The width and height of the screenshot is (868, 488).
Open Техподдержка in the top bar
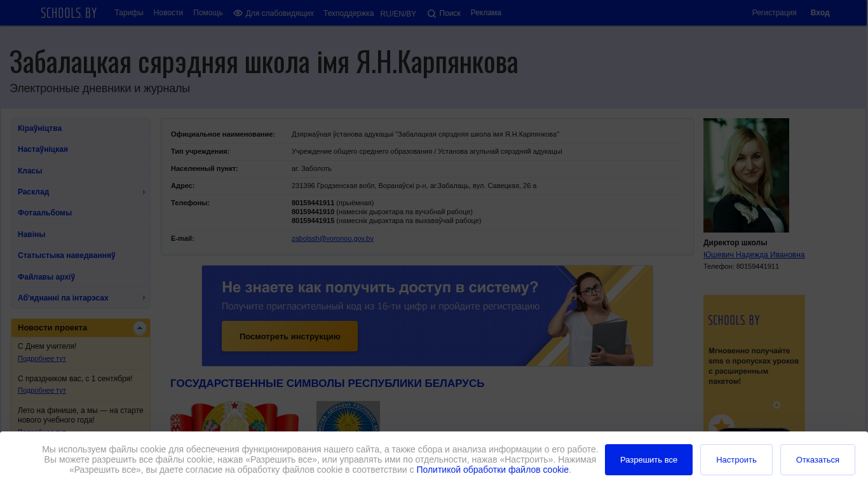click(x=348, y=13)
